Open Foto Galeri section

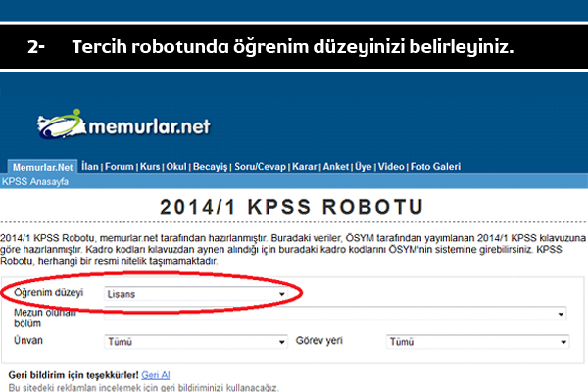435,167
